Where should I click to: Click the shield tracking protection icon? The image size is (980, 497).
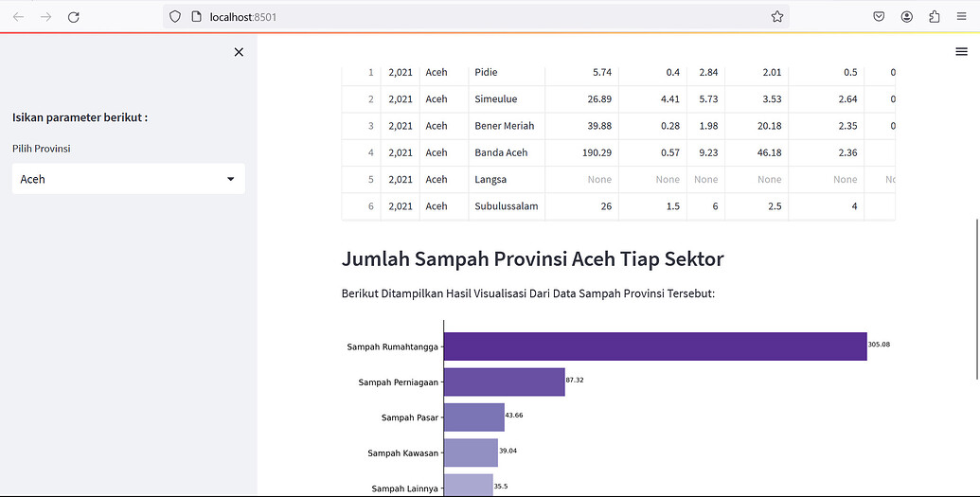tap(175, 17)
